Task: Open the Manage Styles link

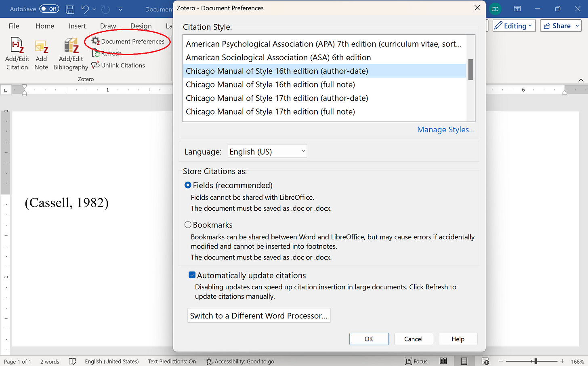Action: (x=446, y=130)
